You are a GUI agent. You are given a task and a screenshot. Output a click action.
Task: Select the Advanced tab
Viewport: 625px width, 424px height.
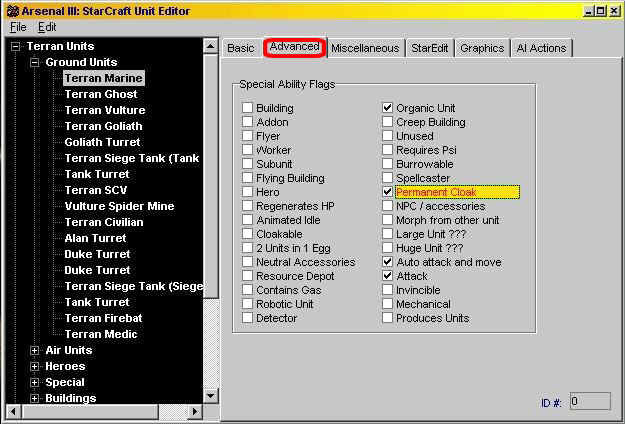point(295,47)
